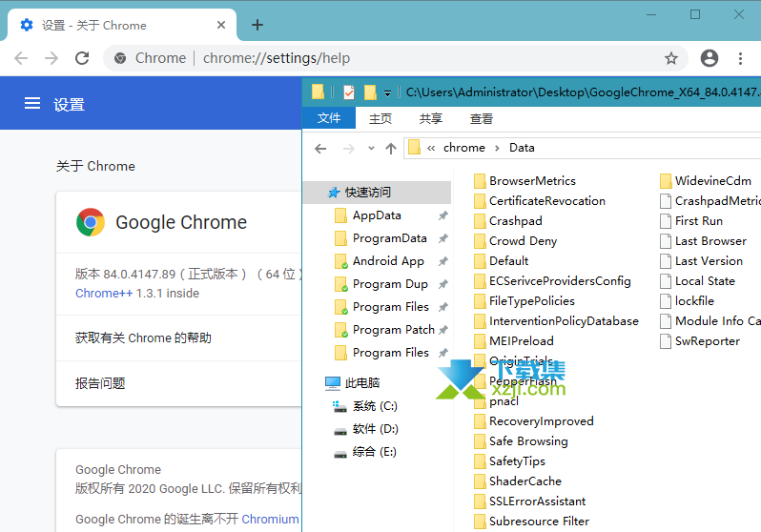Switch to the 主页 ribbon tab

click(x=380, y=118)
